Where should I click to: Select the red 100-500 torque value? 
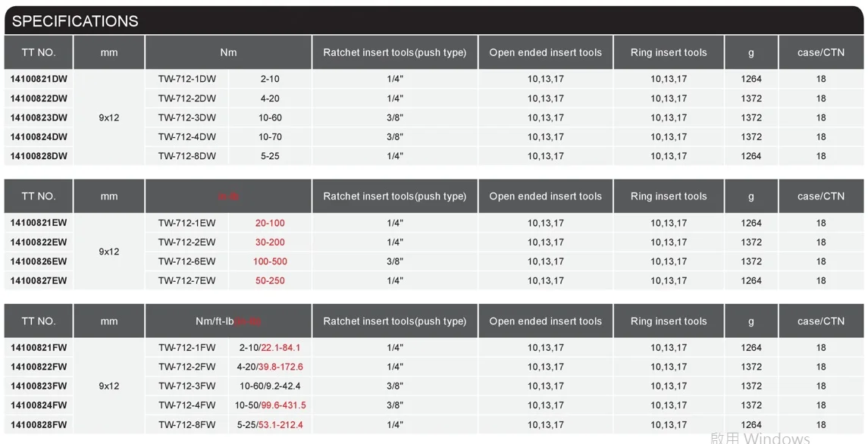tap(270, 261)
